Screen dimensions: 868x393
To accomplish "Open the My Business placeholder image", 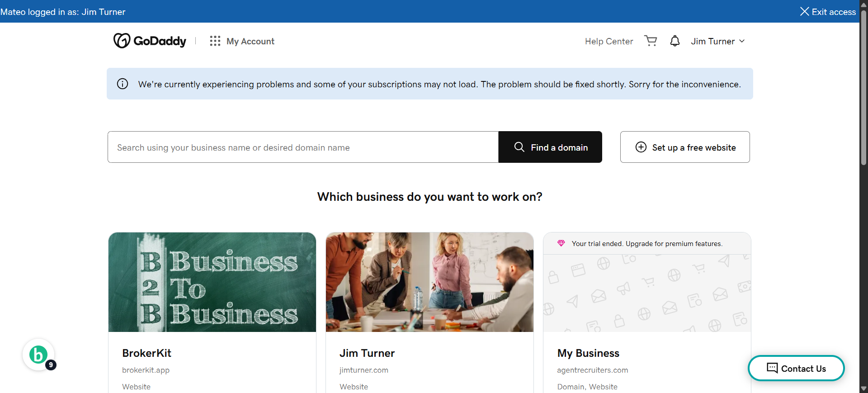I will click(x=647, y=293).
